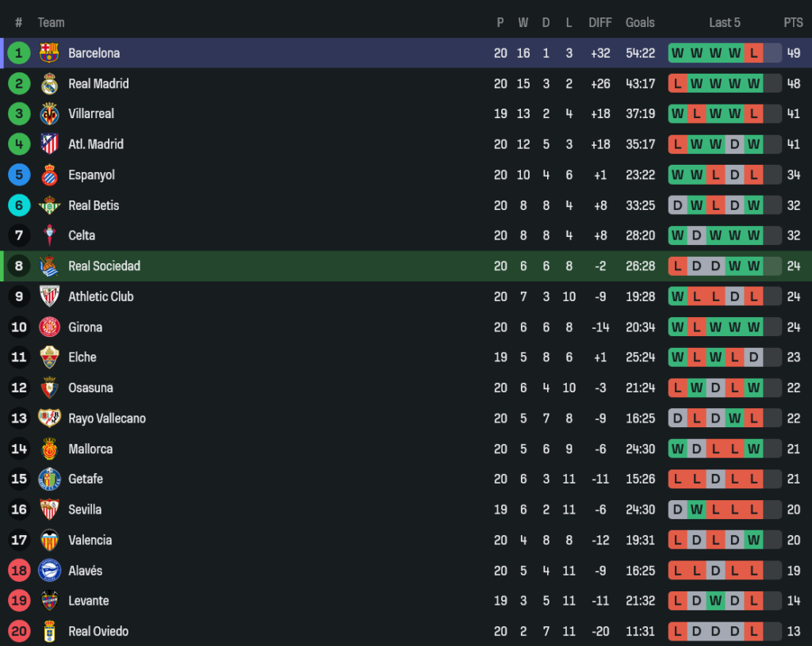Open the Espanyol team link

(x=91, y=175)
